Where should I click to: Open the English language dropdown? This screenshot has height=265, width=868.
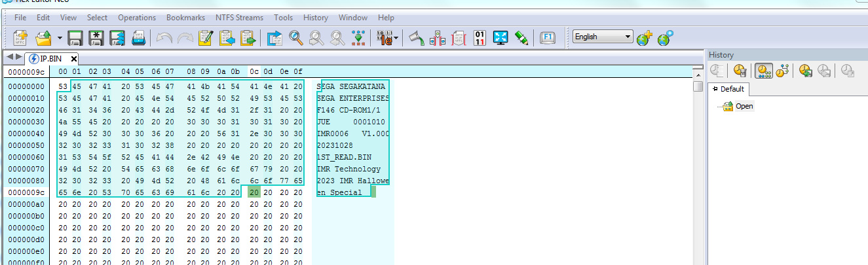tap(603, 37)
